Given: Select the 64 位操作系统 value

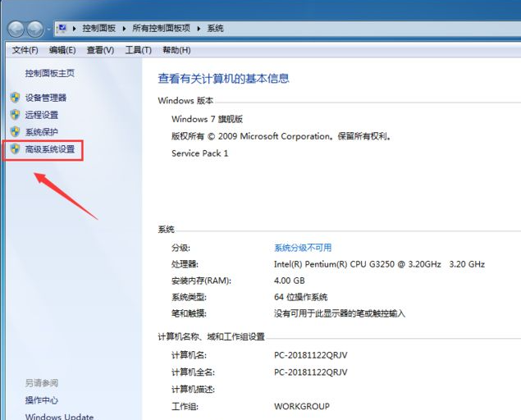Looking at the screenshot, I should [301, 297].
